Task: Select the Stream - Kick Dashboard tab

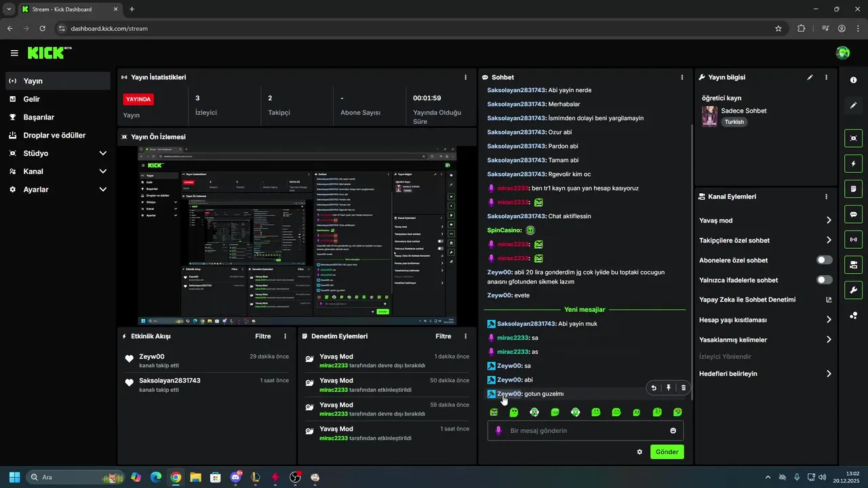Action: point(69,9)
